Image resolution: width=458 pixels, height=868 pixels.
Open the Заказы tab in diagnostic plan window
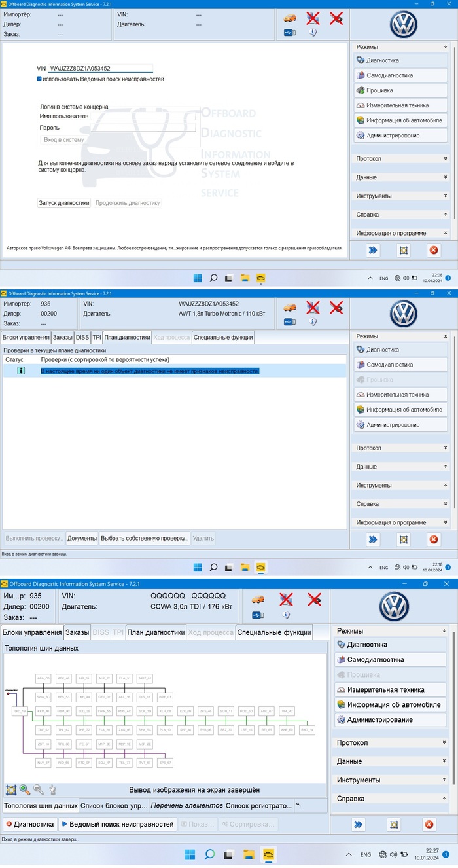[63, 338]
